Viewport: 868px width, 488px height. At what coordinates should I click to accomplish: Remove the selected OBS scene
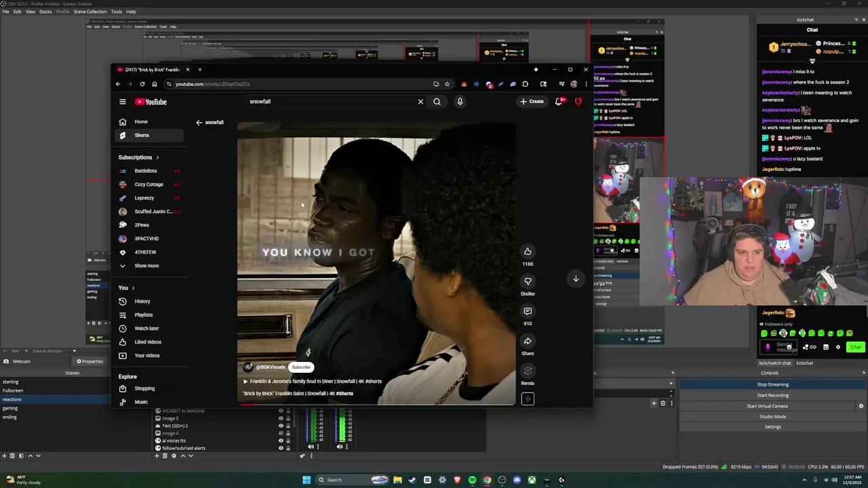(12, 455)
